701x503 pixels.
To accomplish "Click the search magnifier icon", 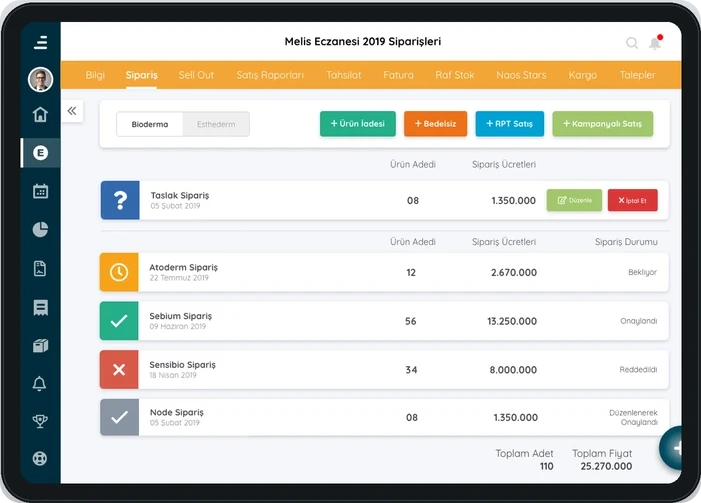I will click(x=632, y=43).
